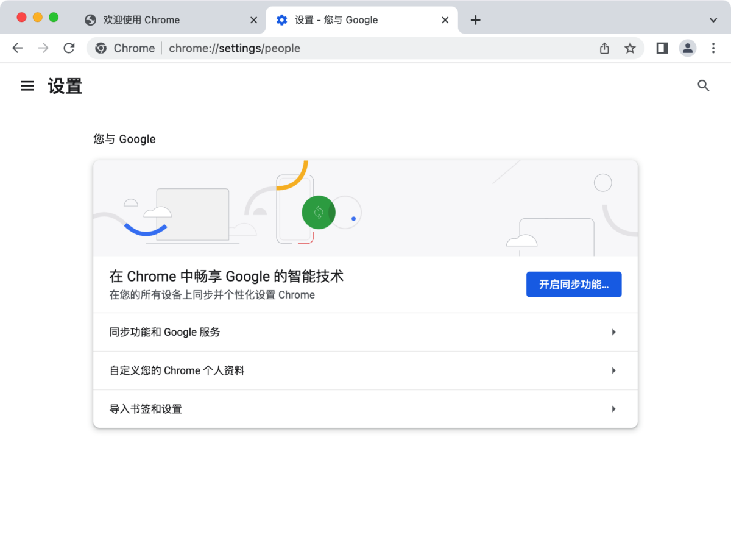
Task: Expand arrow for 导入书签和设置
Action: [x=614, y=409]
